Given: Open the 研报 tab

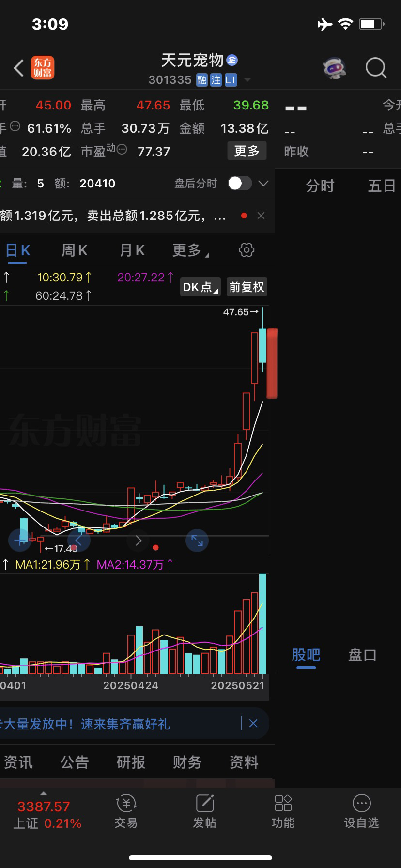Looking at the screenshot, I should (x=131, y=762).
